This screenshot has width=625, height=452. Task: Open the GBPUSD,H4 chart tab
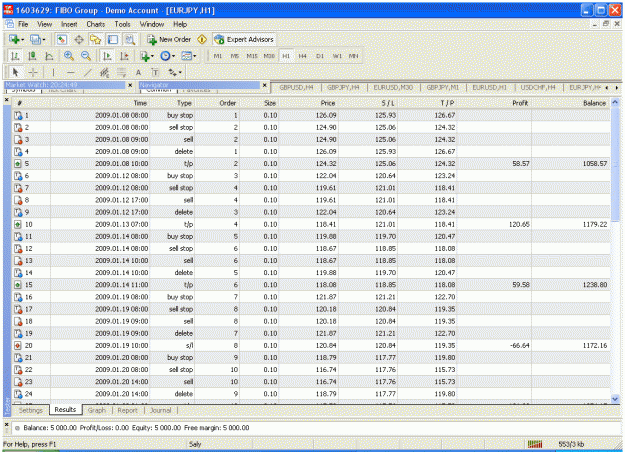[296, 87]
